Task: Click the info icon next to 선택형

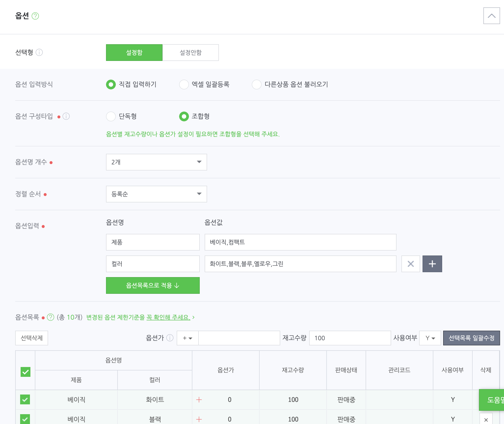Action: [x=39, y=52]
